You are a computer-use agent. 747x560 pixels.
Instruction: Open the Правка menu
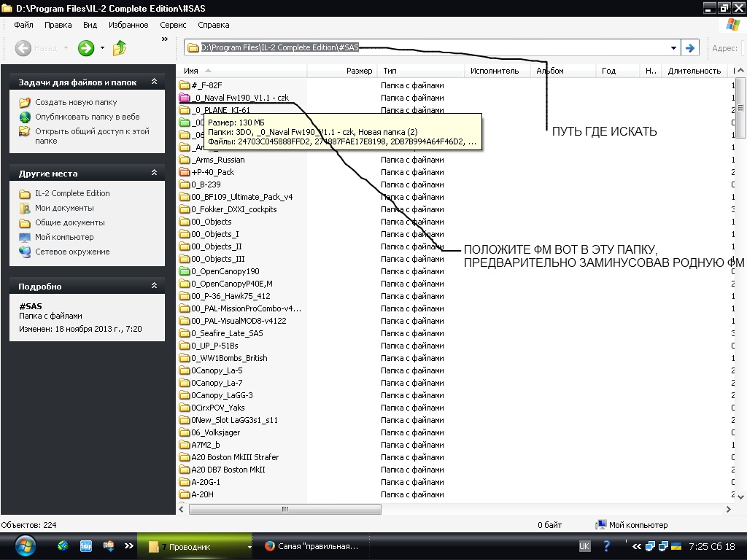point(58,25)
